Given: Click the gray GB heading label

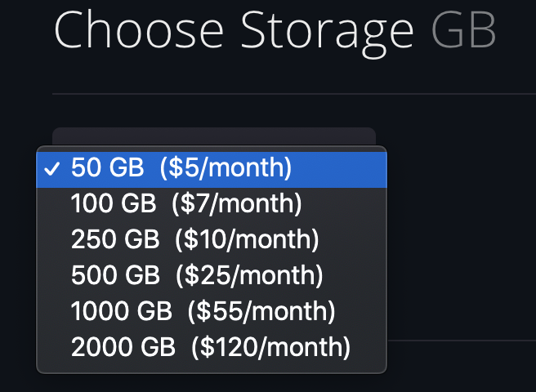Looking at the screenshot, I should click(x=463, y=30).
